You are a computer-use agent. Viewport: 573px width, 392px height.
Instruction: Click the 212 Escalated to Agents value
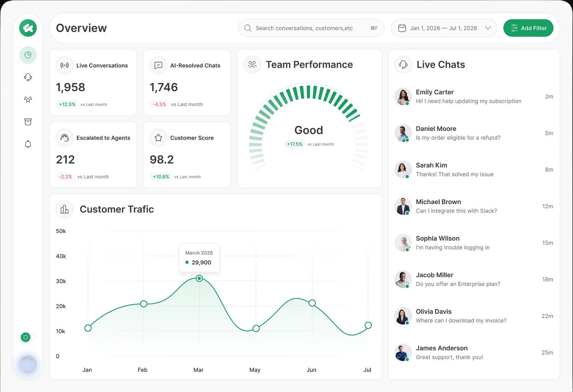(66, 160)
